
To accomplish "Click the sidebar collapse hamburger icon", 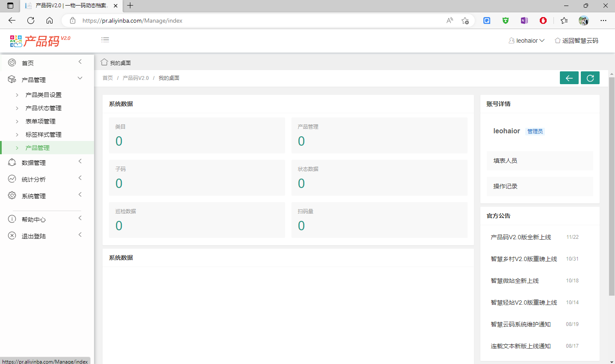I will pos(105,40).
